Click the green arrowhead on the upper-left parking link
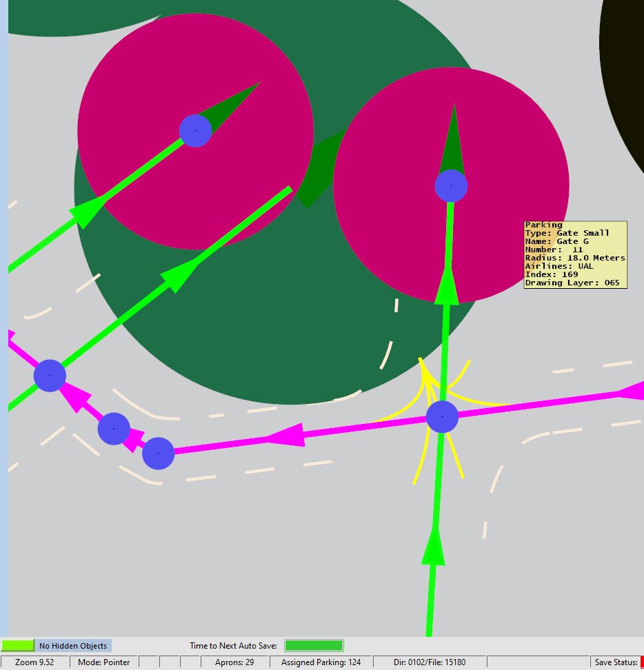 coord(88,211)
